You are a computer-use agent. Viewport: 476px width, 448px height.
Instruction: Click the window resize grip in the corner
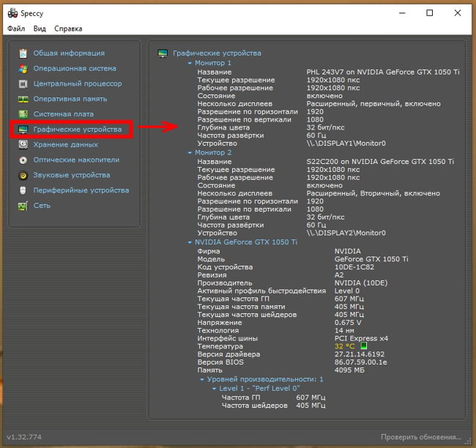point(469,441)
